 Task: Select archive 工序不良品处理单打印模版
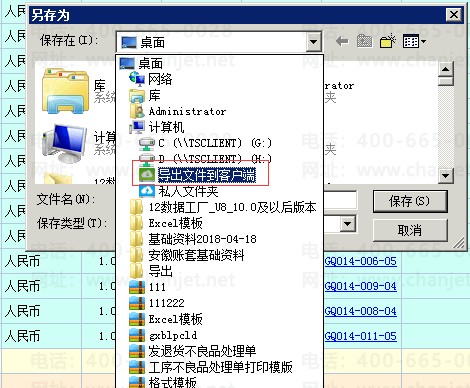pos(211,367)
